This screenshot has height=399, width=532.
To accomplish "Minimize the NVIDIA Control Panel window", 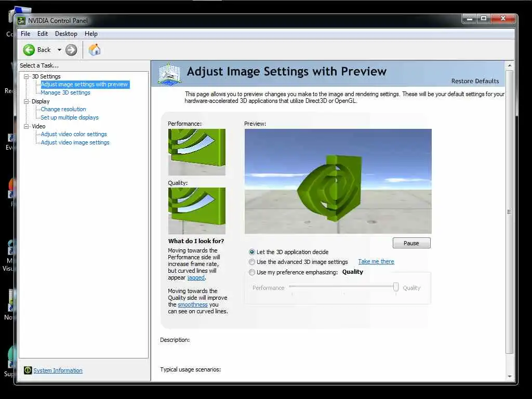I will (470, 18).
